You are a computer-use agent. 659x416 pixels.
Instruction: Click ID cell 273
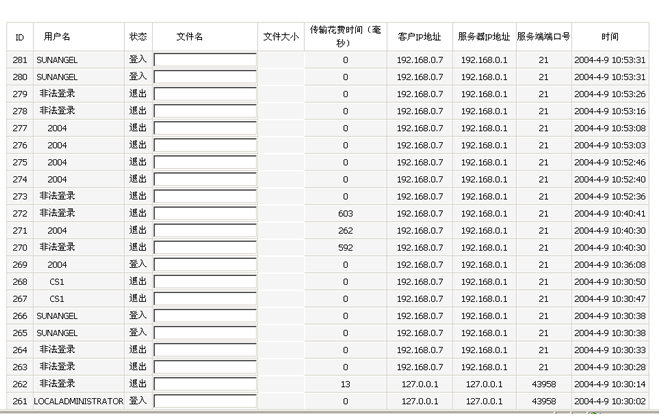[x=20, y=196]
